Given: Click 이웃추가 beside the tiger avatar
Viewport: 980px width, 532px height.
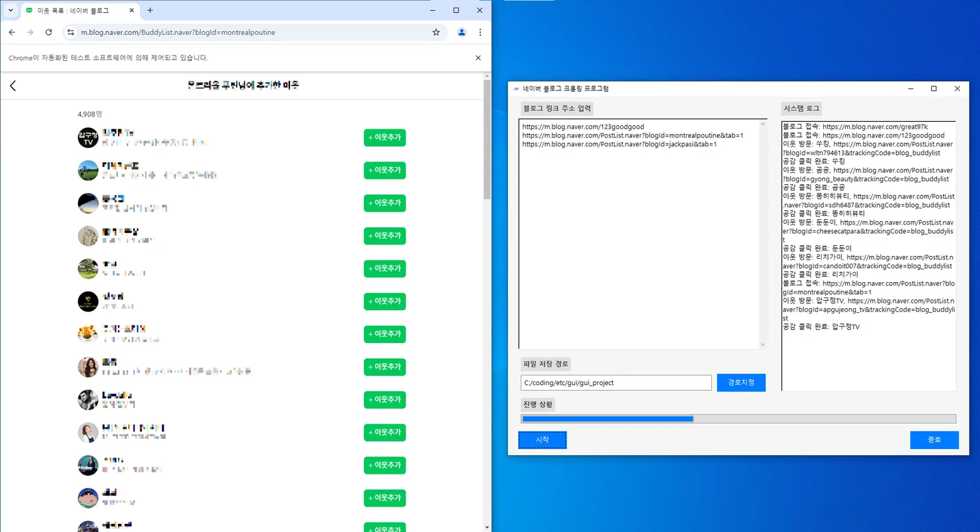Looking at the screenshot, I should (384, 334).
